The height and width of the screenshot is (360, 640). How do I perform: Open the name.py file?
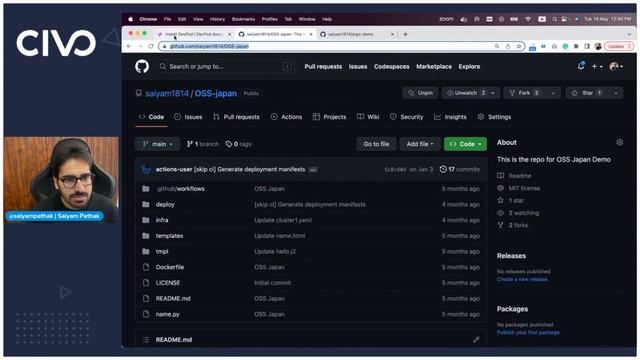click(167, 314)
